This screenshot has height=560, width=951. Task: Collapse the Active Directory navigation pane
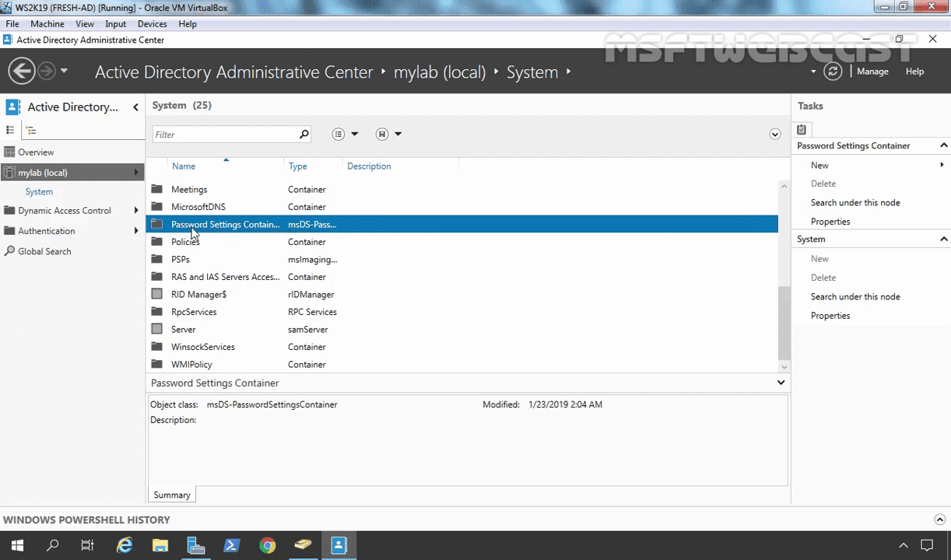tap(135, 107)
